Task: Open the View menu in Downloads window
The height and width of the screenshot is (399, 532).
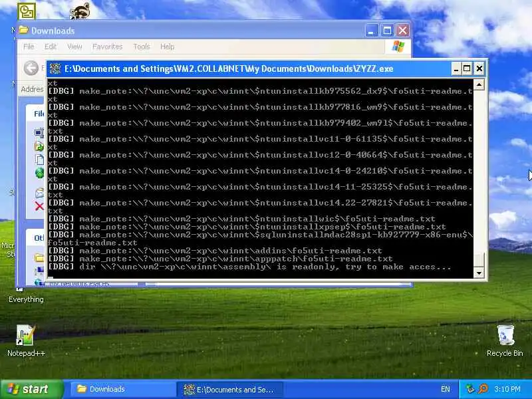Action: (x=74, y=47)
